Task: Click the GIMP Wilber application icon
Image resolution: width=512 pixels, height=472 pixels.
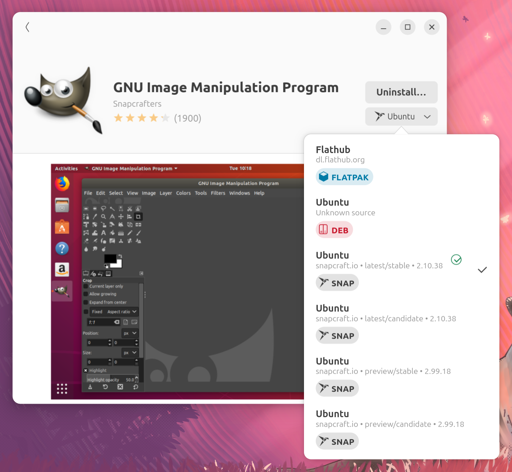Action: click(x=63, y=100)
